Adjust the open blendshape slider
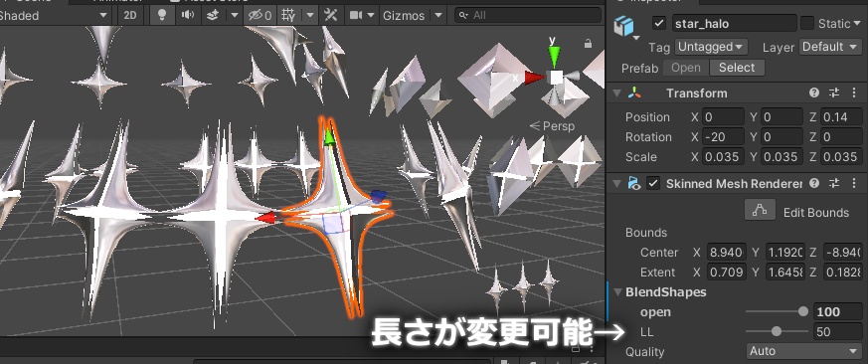This screenshot has width=868, height=364. click(777, 312)
